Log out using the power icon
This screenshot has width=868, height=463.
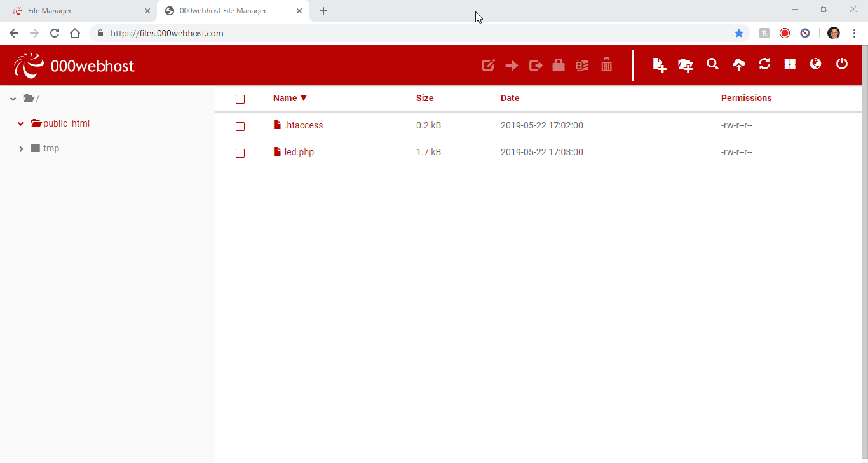842,64
